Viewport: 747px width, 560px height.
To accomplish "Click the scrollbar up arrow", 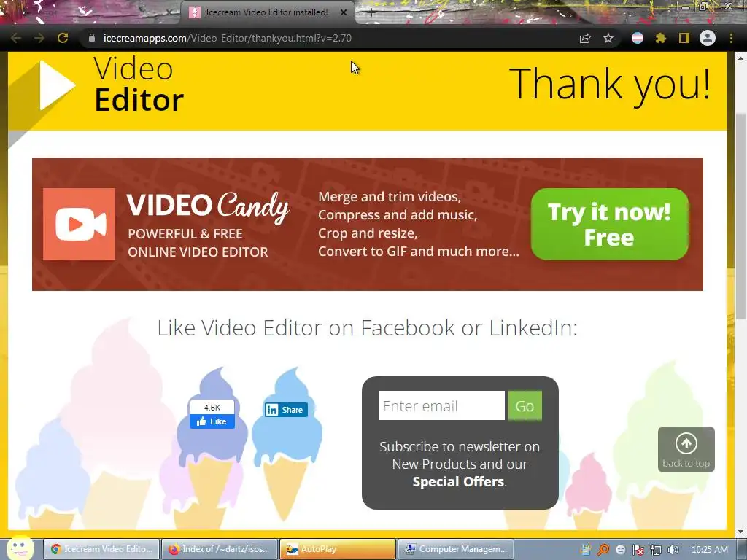I will pyautogui.click(x=741, y=58).
